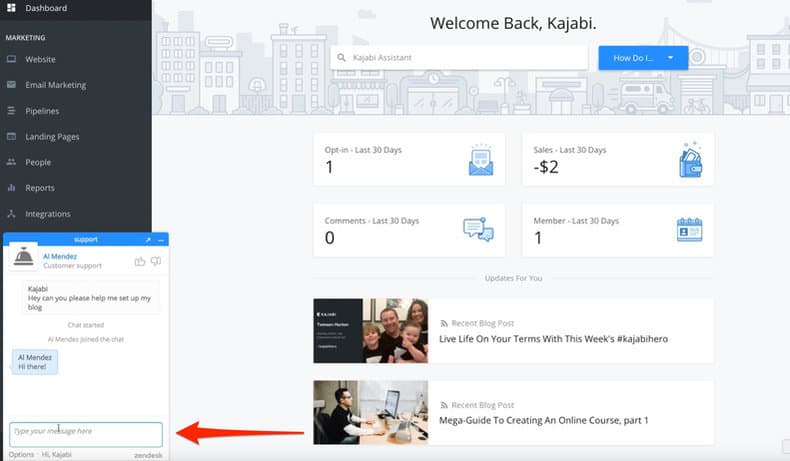Click the 'Updates For You' heading
The height and width of the screenshot is (461, 790).
point(513,278)
